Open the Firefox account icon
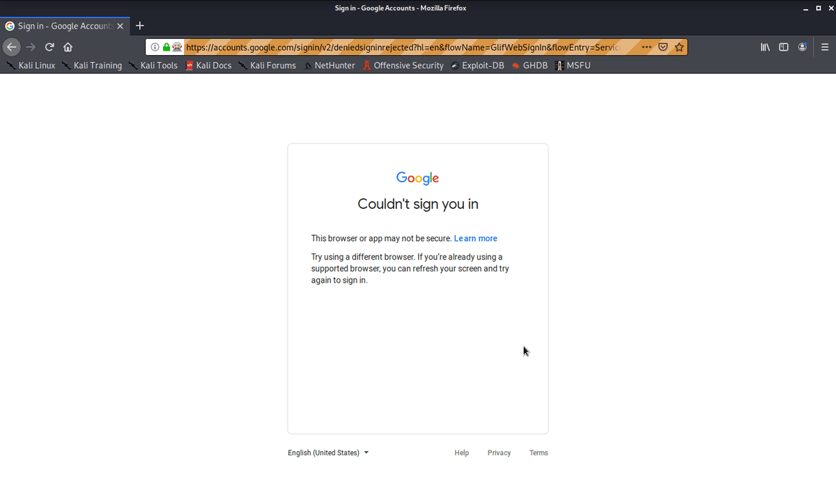Image resolution: width=836 pixels, height=504 pixels. pos(803,47)
